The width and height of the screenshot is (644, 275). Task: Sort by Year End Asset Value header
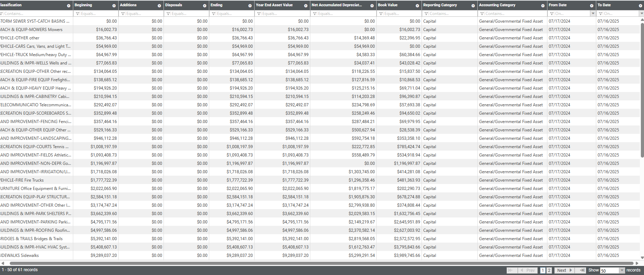click(274, 5)
